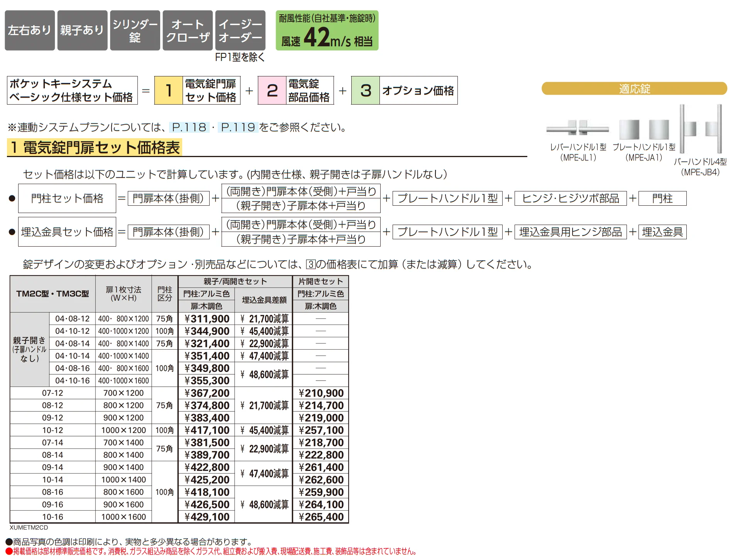The image size is (735, 560).
Task: Click the XUMETM2CD code below table
Action: coord(29,528)
